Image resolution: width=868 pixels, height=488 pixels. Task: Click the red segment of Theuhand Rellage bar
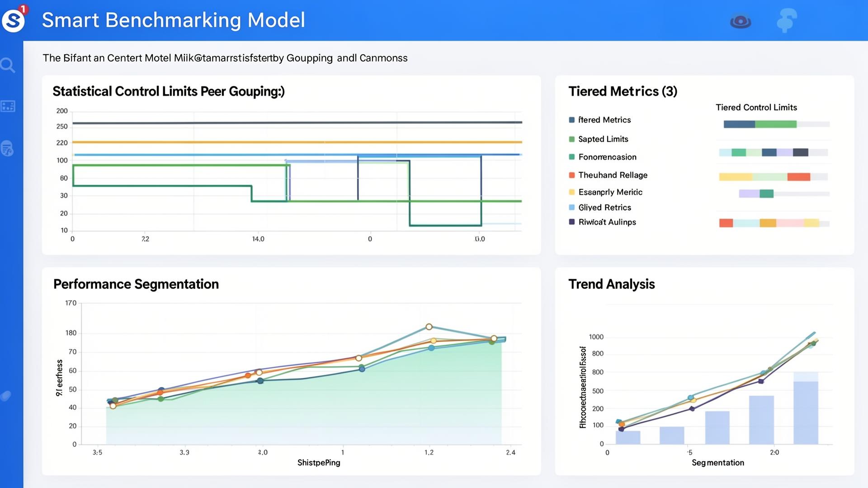point(799,177)
